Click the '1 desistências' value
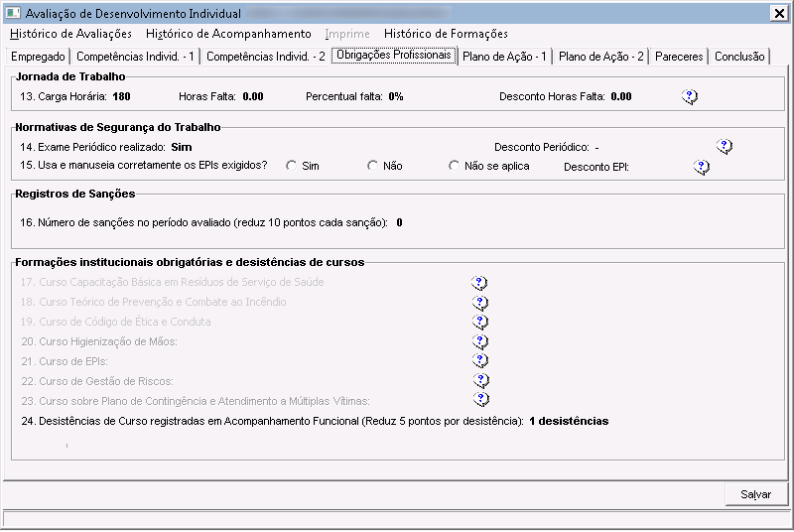The height and width of the screenshot is (532, 794). pyautogui.click(x=569, y=421)
